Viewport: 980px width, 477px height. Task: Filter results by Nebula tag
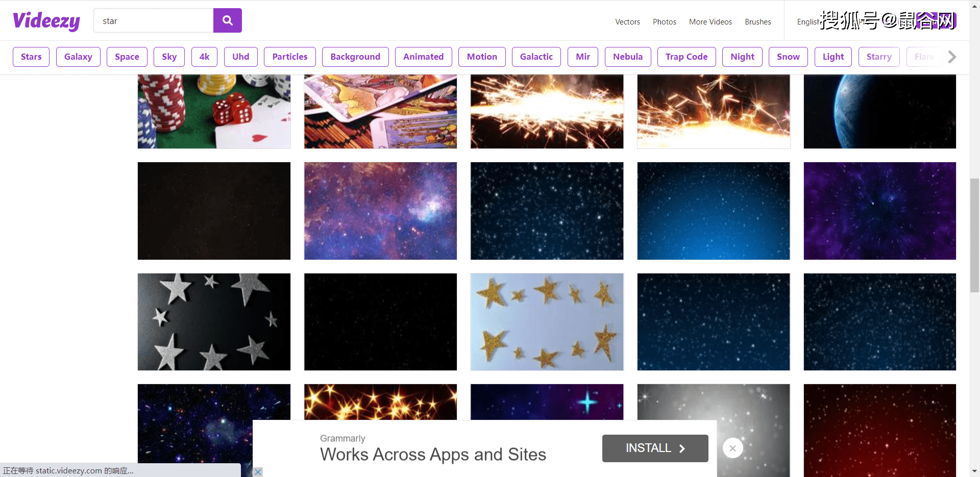pyautogui.click(x=627, y=57)
